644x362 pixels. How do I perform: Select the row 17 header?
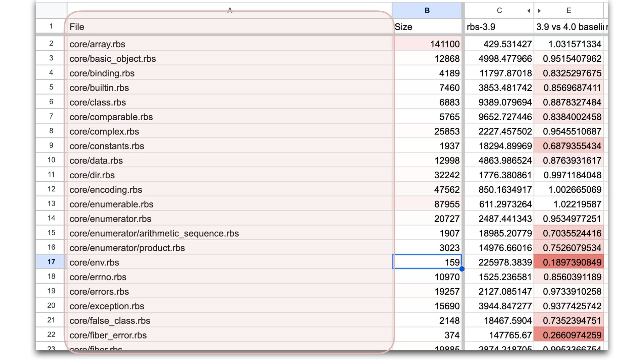coord(51,262)
